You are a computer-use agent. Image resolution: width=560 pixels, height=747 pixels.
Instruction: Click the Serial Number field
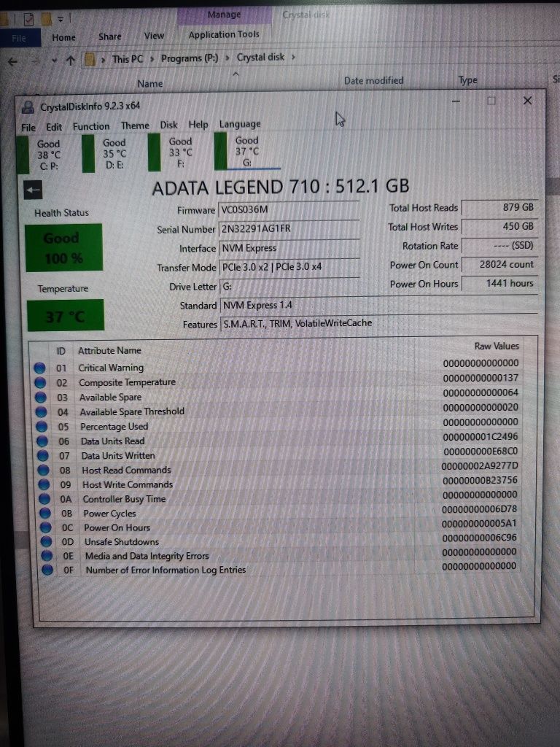pos(289,228)
